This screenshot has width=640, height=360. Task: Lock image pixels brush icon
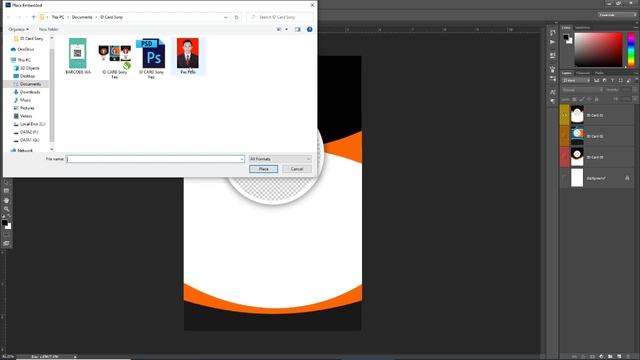582,99
